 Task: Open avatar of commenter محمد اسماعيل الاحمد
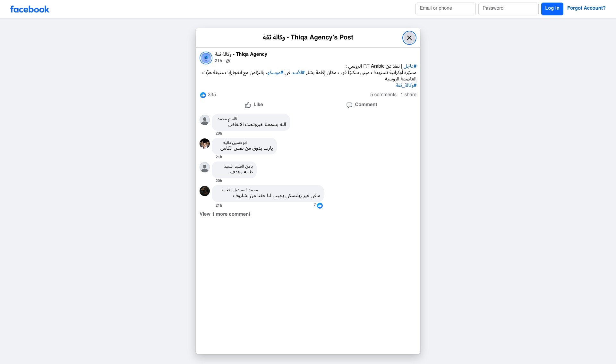[x=205, y=191]
